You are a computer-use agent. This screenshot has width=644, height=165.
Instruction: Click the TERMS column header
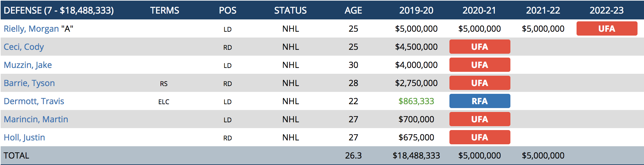[164, 10]
